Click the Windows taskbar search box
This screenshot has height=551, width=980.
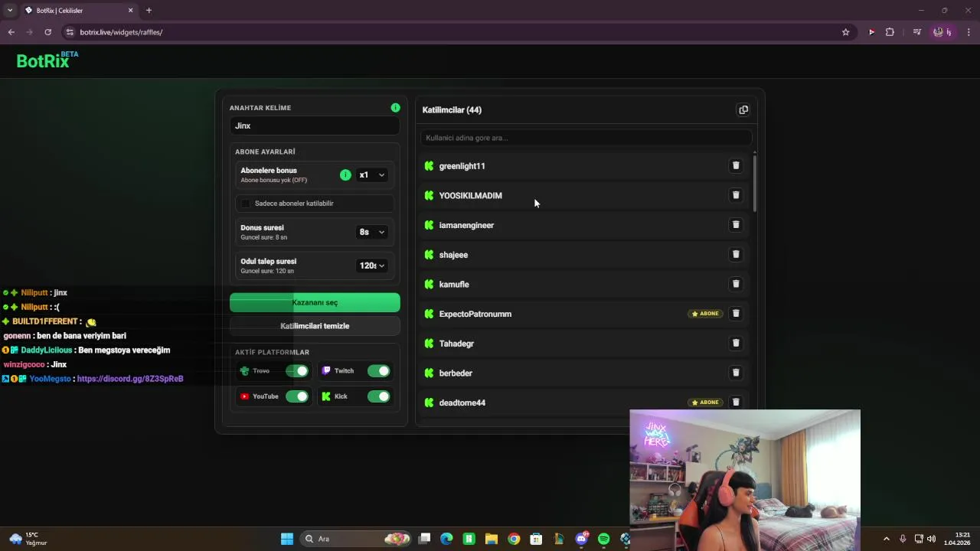[x=355, y=539]
